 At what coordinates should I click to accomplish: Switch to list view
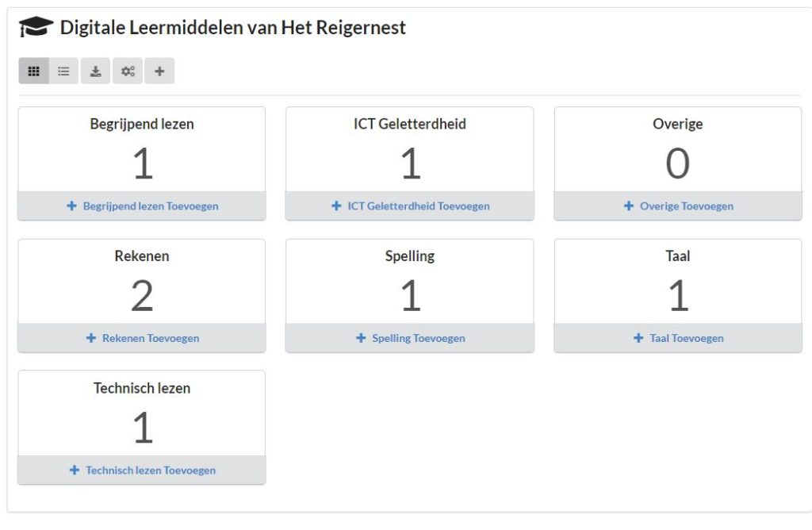(x=63, y=71)
